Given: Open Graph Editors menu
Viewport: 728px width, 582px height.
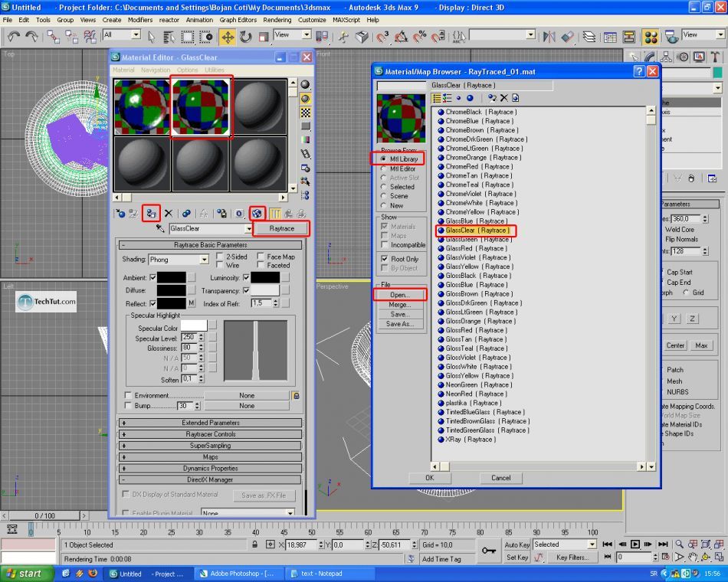Looking at the screenshot, I should (238, 20).
